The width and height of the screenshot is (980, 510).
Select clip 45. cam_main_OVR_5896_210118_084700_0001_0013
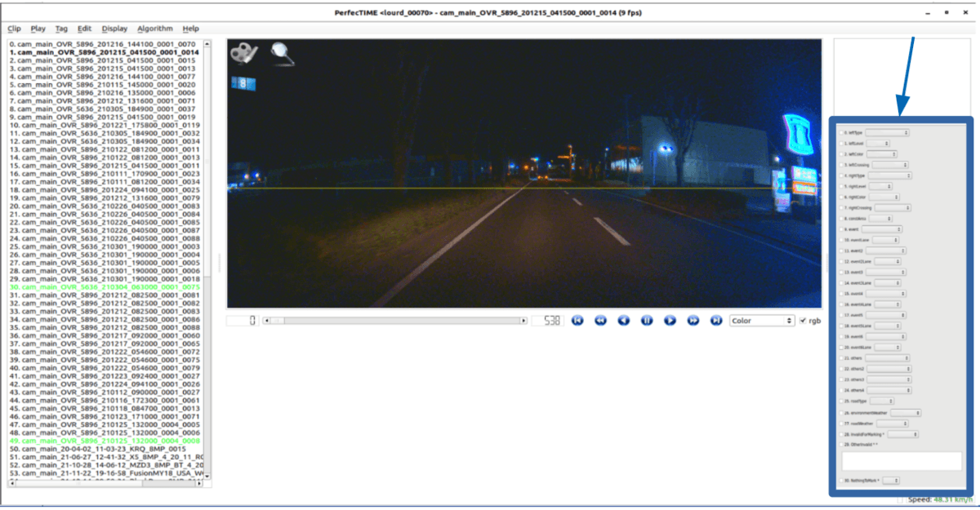point(105,408)
